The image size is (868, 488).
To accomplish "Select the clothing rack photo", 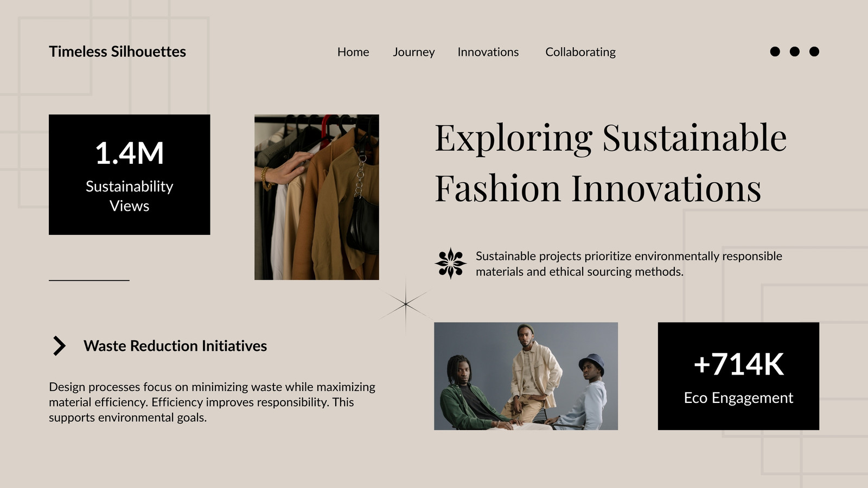I will (317, 197).
